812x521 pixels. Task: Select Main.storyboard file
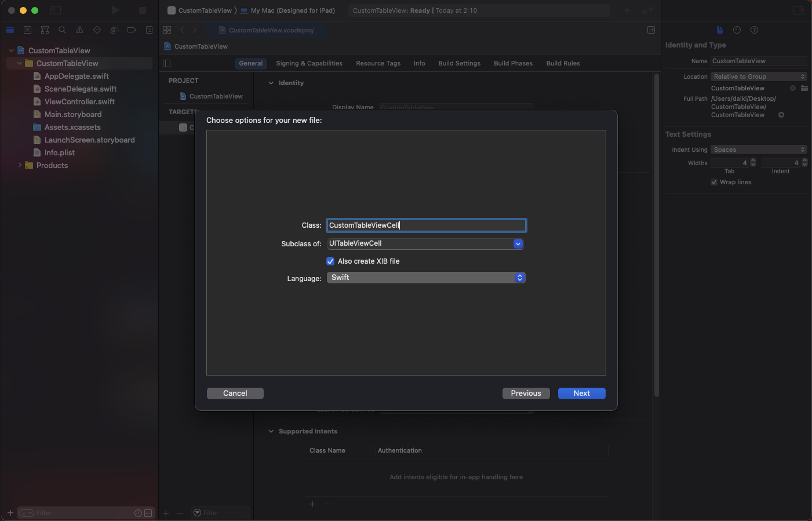click(73, 114)
